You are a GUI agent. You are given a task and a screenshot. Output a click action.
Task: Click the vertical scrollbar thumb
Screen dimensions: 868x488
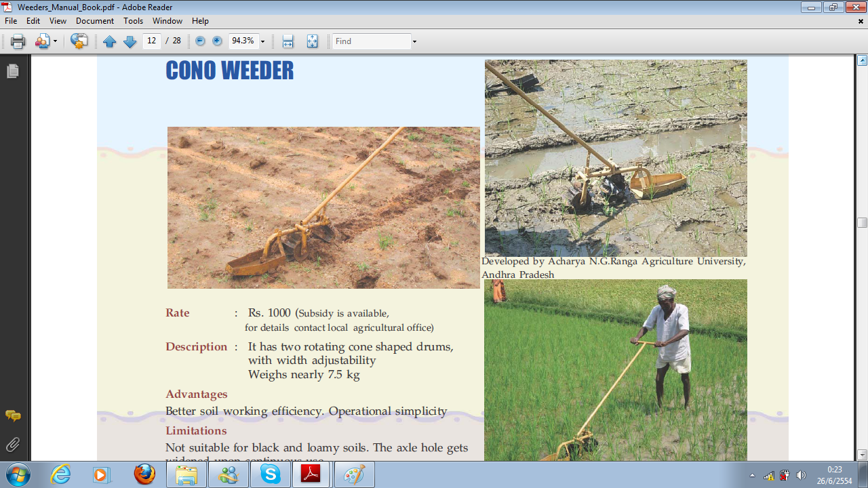[x=862, y=222]
